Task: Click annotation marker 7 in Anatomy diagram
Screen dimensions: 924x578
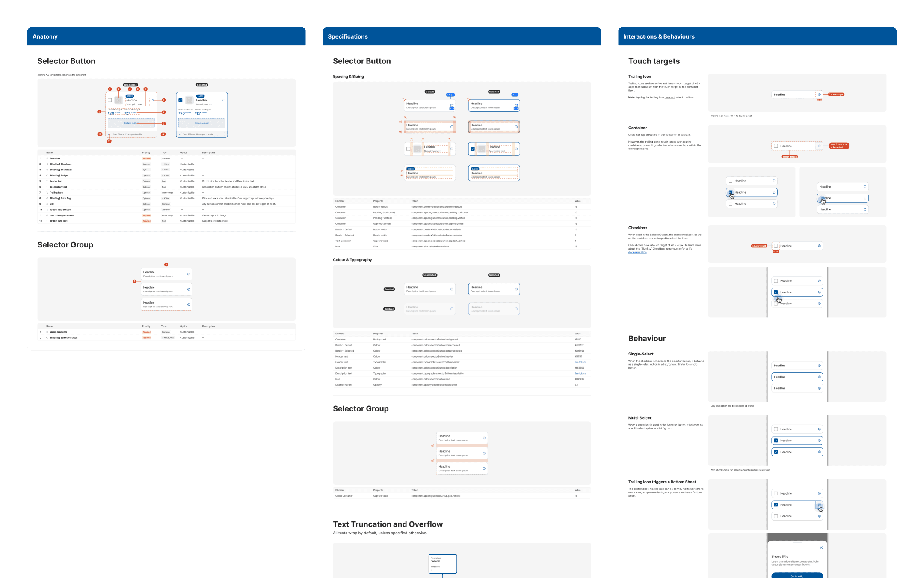Action: (x=163, y=100)
